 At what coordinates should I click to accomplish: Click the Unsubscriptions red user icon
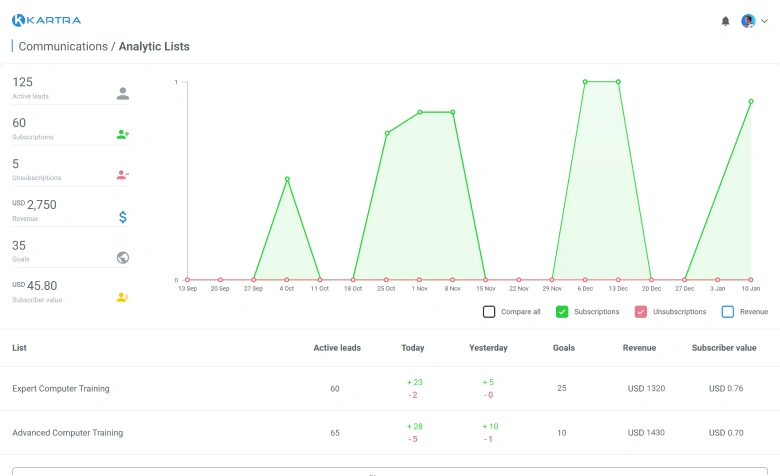[x=122, y=175]
